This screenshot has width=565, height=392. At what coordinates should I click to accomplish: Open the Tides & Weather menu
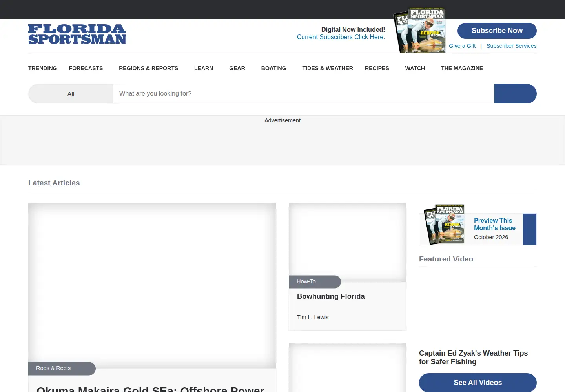point(328,68)
